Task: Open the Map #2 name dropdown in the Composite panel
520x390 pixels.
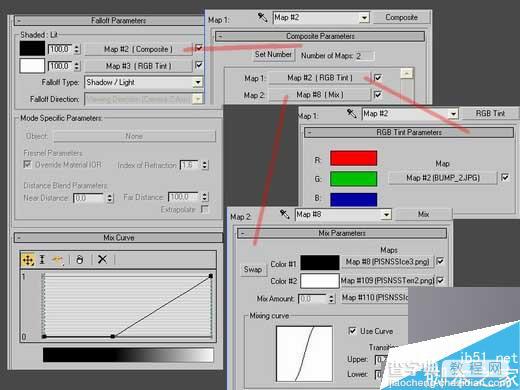Action: click(x=365, y=17)
